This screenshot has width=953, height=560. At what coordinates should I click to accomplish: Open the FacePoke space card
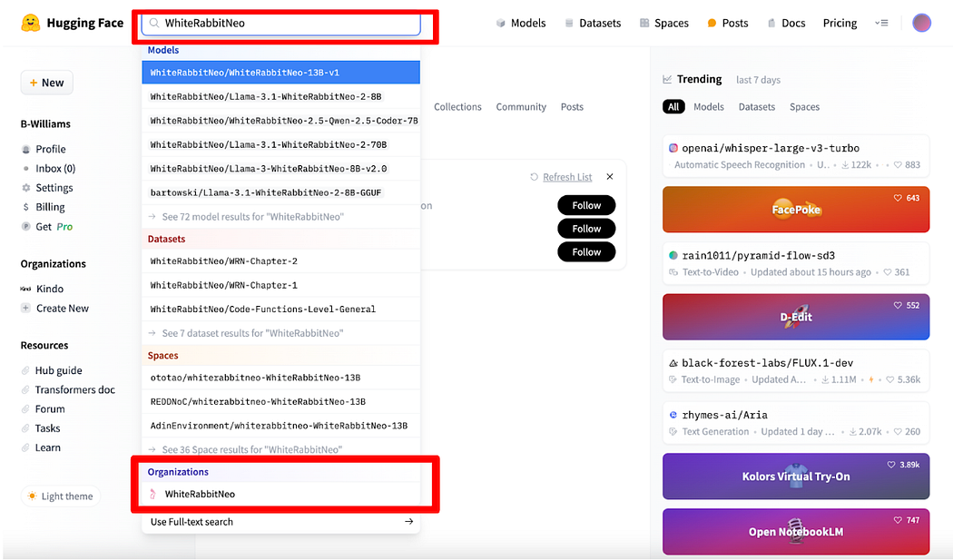[796, 210]
